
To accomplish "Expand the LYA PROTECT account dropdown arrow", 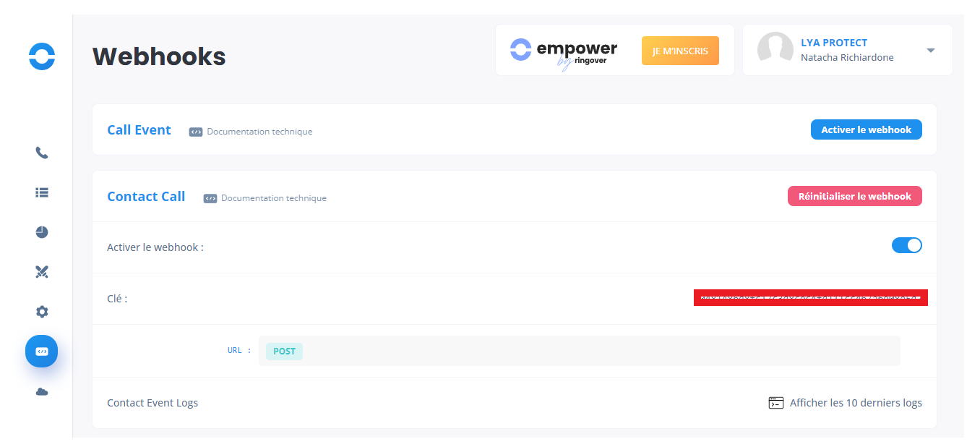I will pos(931,51).
